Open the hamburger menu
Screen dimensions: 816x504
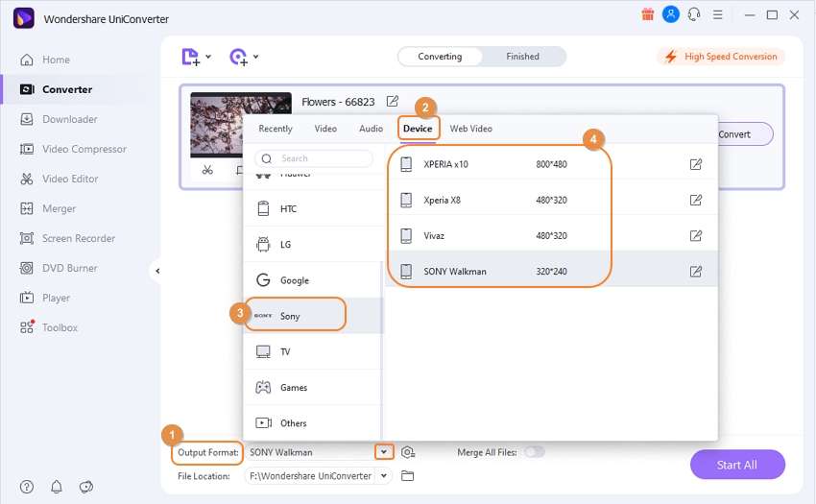(718, 14)
